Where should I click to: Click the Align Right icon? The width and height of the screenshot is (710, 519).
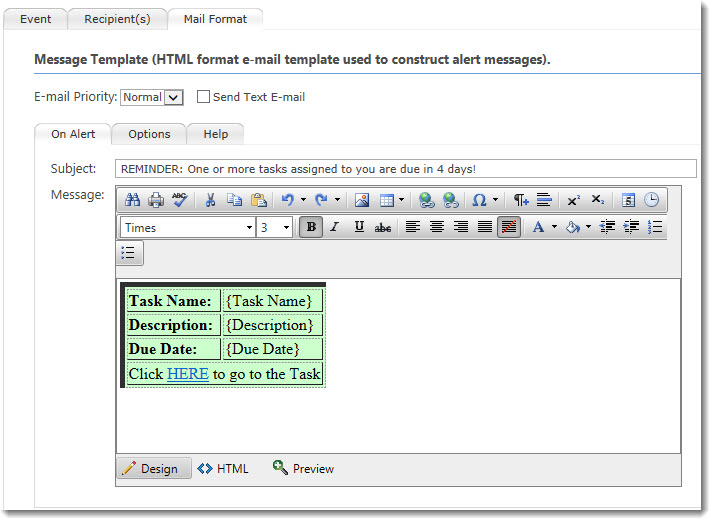[461, 226]
